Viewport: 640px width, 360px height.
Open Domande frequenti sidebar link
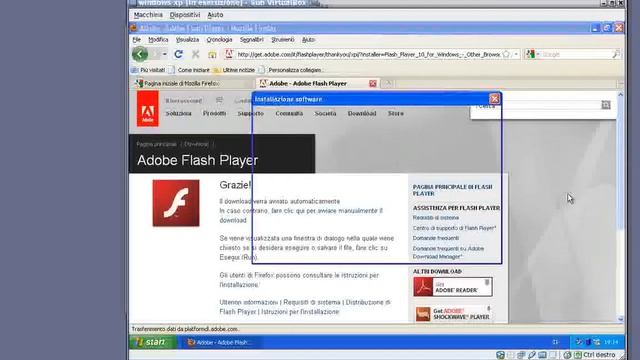[x=436, y=238]
